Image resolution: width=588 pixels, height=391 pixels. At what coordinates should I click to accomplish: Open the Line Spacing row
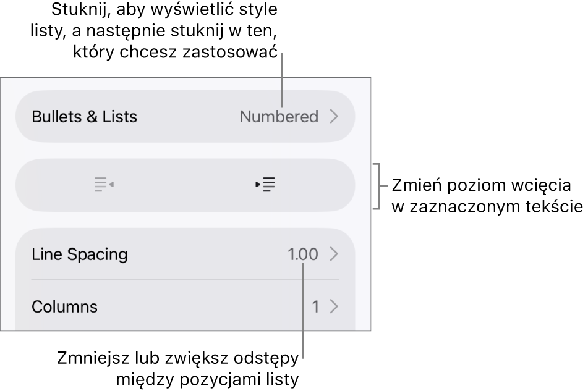click(185, 254)
